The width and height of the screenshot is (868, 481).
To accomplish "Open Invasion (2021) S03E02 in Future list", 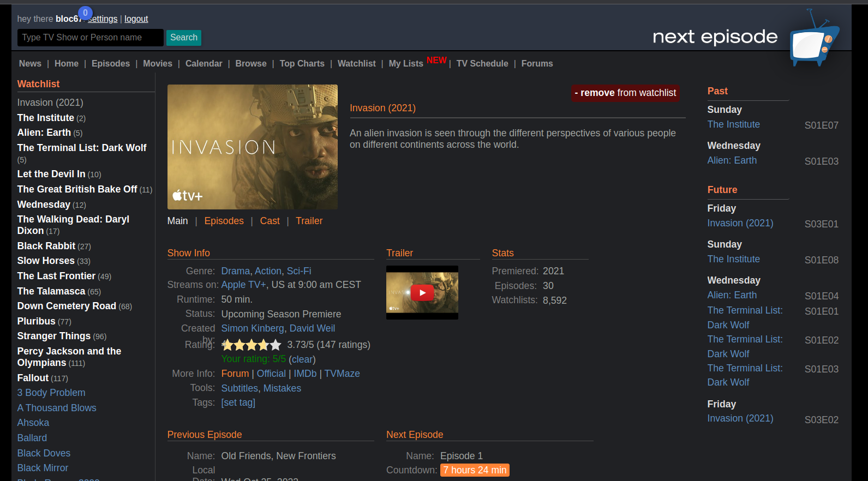I will (740, 418).
